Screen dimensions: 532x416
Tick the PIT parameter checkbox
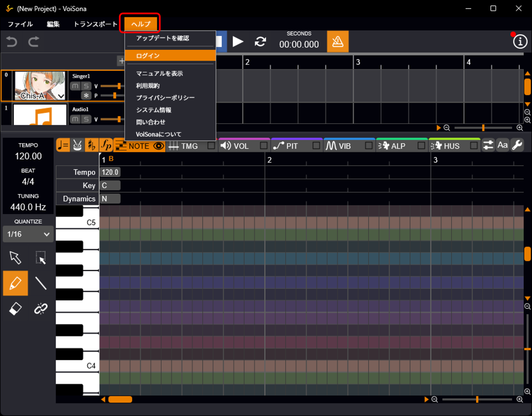[316, 146]
